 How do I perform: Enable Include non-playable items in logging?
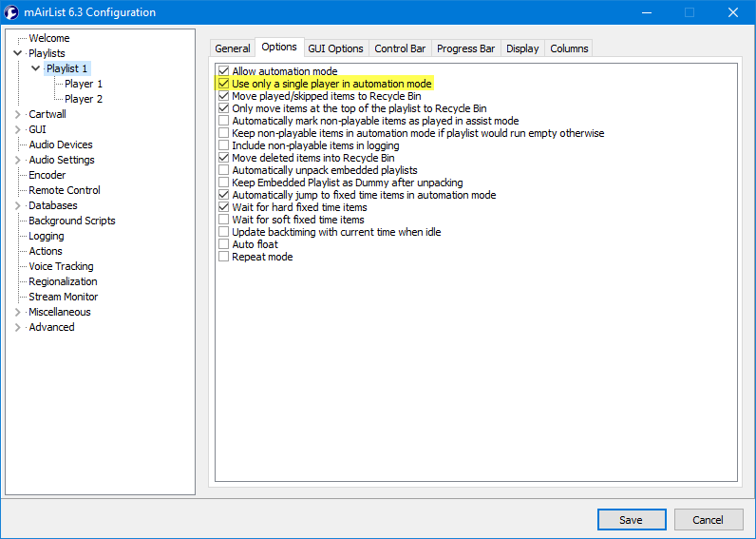pos(223,145)
